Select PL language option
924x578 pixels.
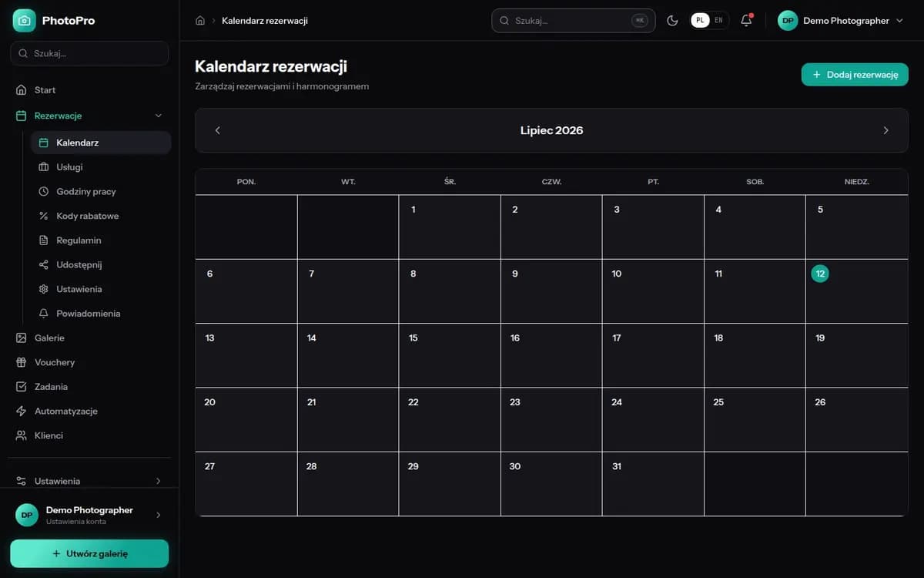700,21
